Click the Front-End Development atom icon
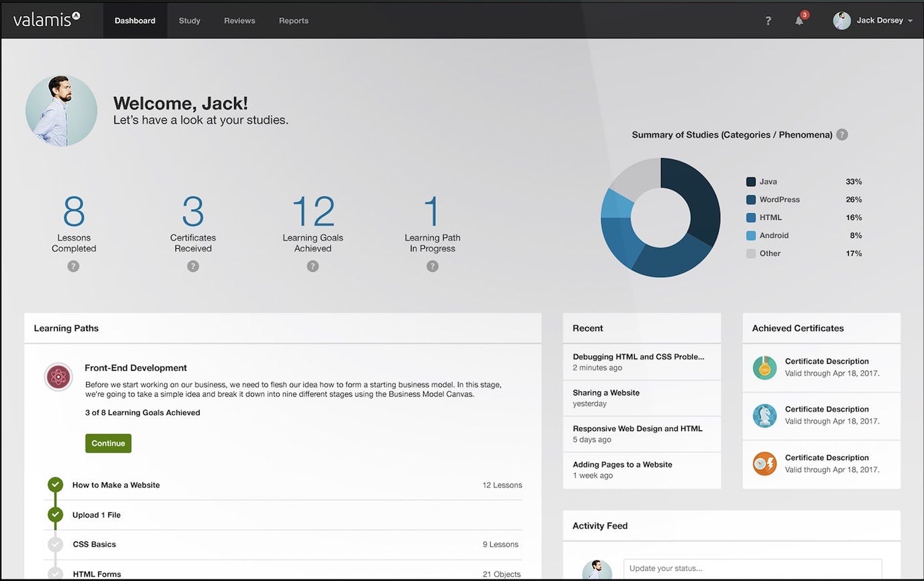Screen dimensions: 924x581 coord(59,377)
